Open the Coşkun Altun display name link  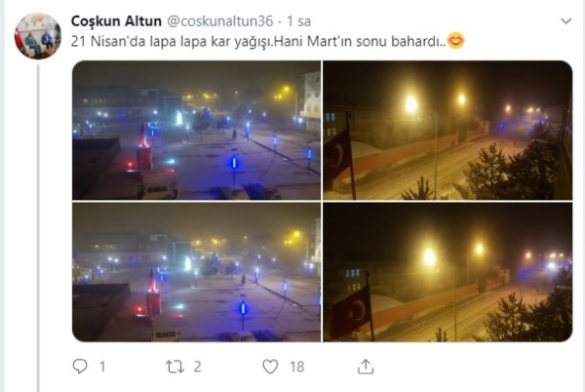[116, 20]
